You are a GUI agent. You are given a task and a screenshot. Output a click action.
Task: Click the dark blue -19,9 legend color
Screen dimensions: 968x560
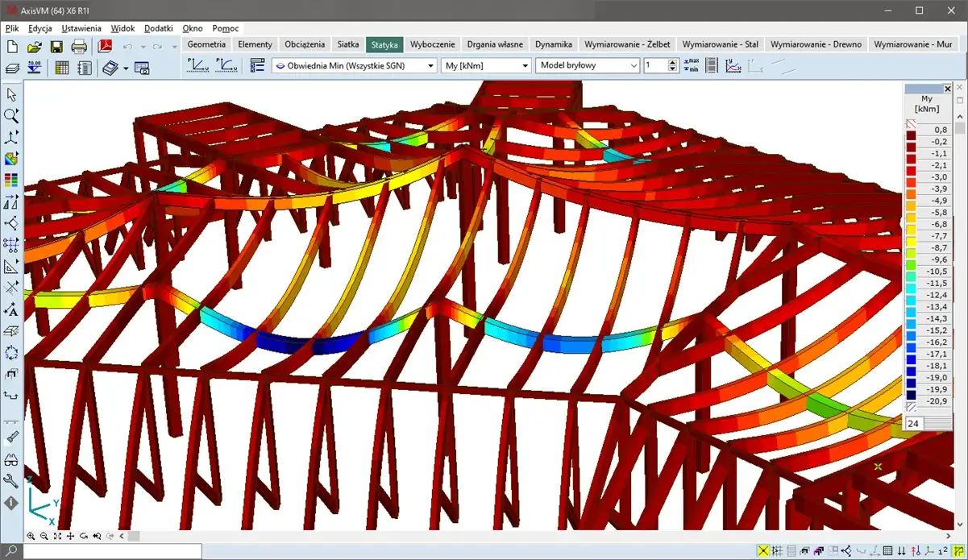(x=912, y=389)
